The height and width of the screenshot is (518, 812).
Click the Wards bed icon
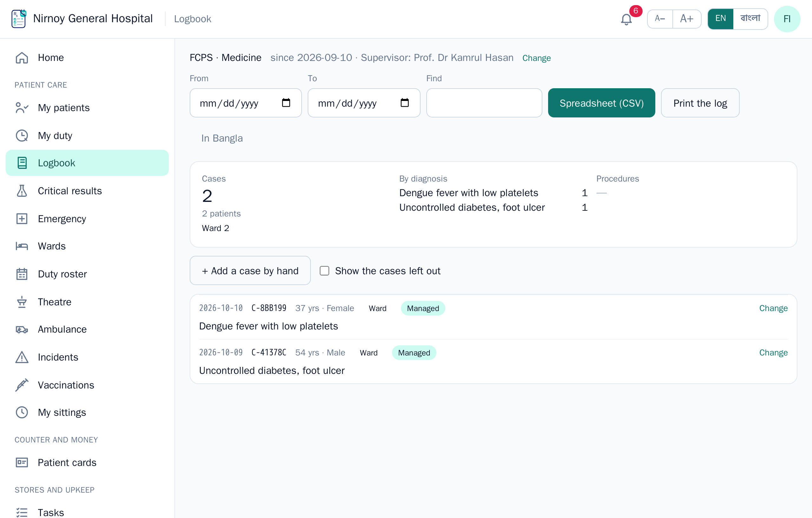(x=22, y=246)
